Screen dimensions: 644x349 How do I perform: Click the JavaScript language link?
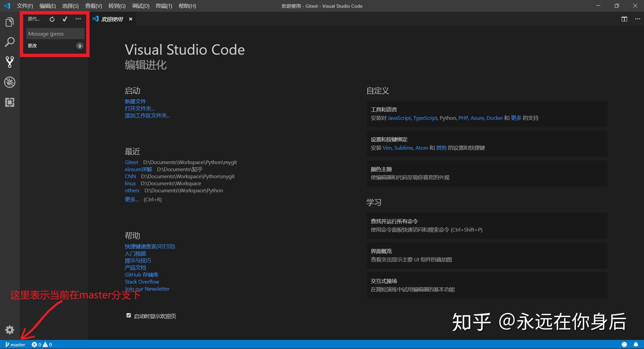coord(399,118)
